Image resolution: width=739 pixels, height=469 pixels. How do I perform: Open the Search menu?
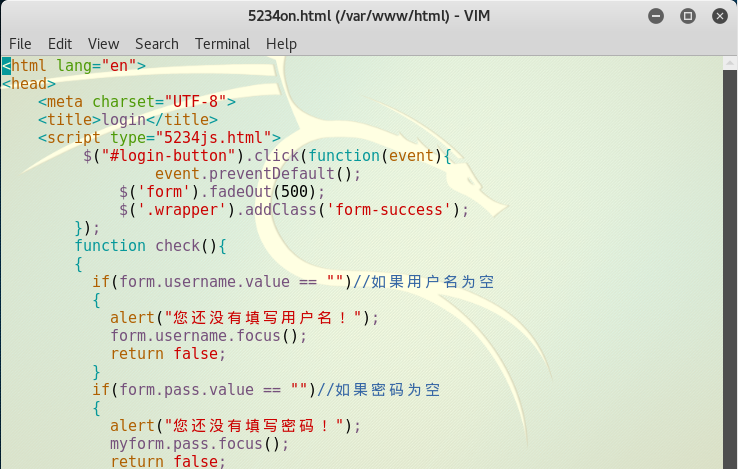(157, 44)
